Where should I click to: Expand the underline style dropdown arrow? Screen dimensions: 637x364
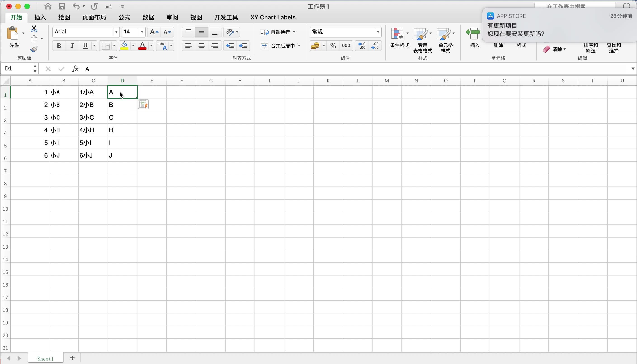(94, 46)
